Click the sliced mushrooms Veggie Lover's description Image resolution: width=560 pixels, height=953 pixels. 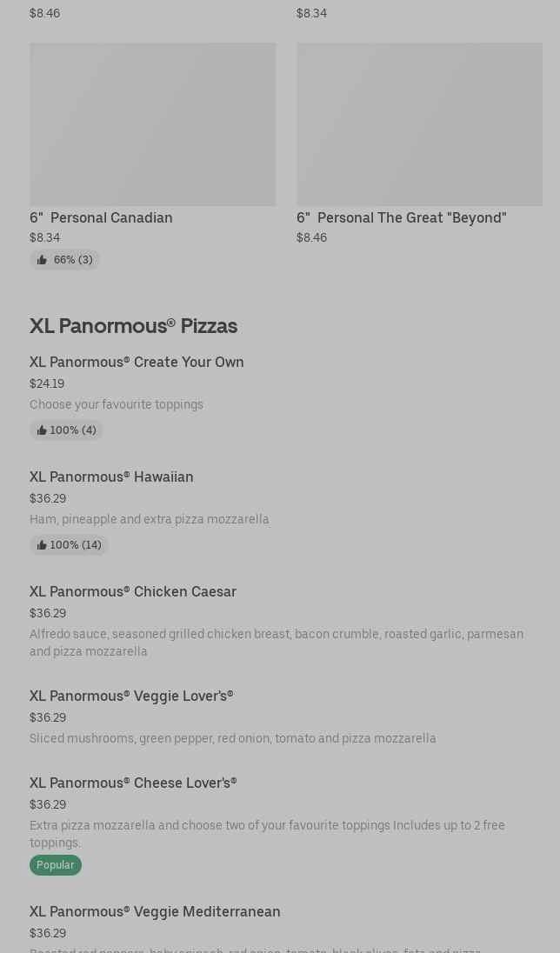point(233,738)
